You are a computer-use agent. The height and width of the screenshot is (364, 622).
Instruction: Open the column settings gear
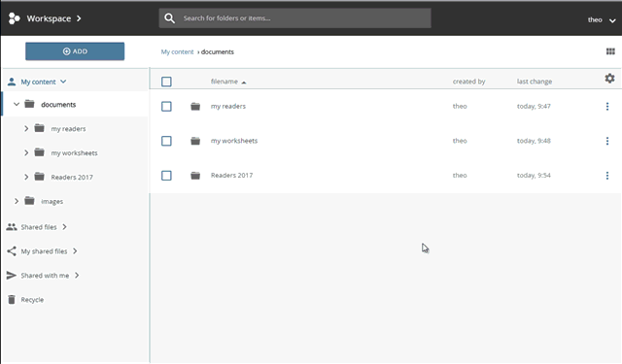[x=609, y=79]
